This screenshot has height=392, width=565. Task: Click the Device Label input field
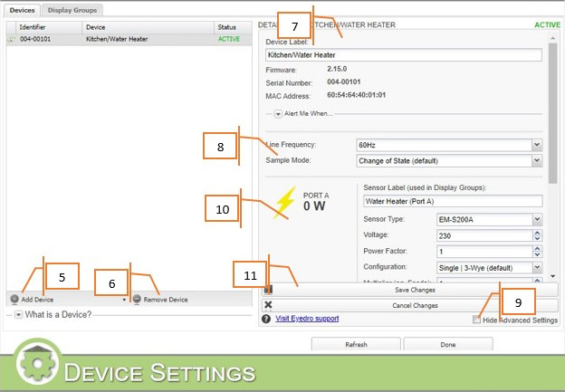click(404, 55)
